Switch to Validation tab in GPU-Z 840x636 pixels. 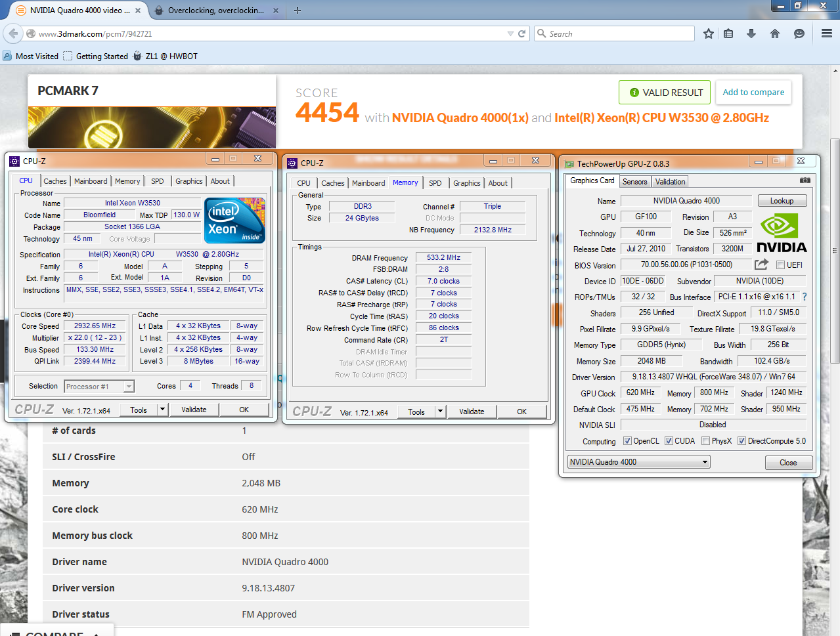670,182
